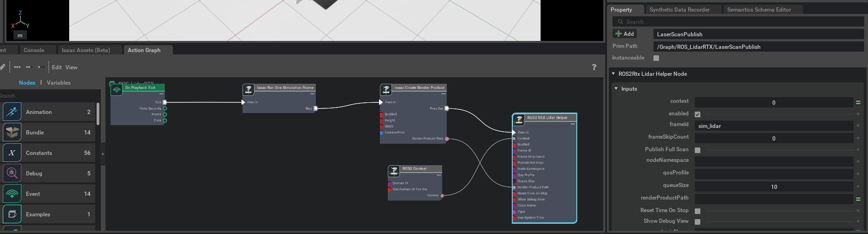Open the Action Graph help question mark
Screen dimensions: 868x234
594,67
